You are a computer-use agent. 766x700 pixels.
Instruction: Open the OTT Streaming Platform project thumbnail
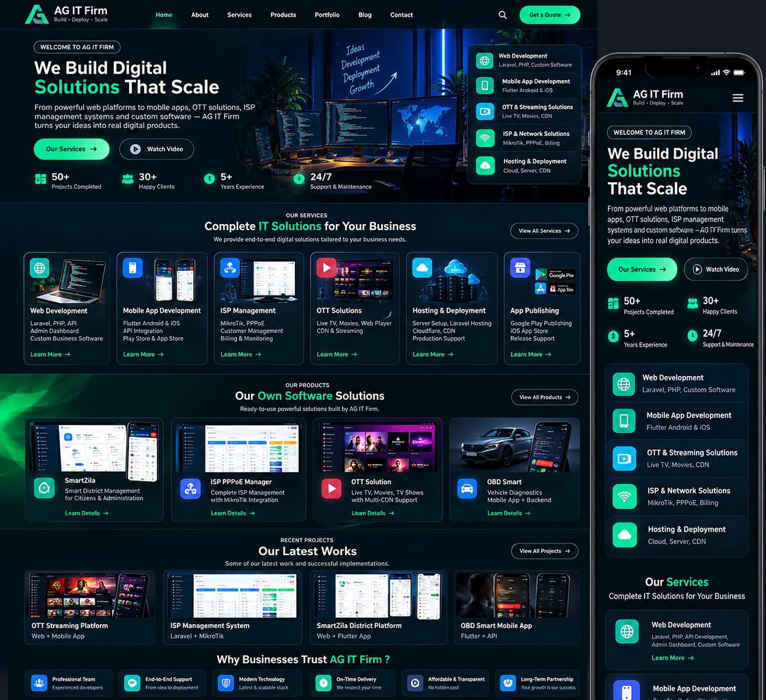(x=90, y=594)
